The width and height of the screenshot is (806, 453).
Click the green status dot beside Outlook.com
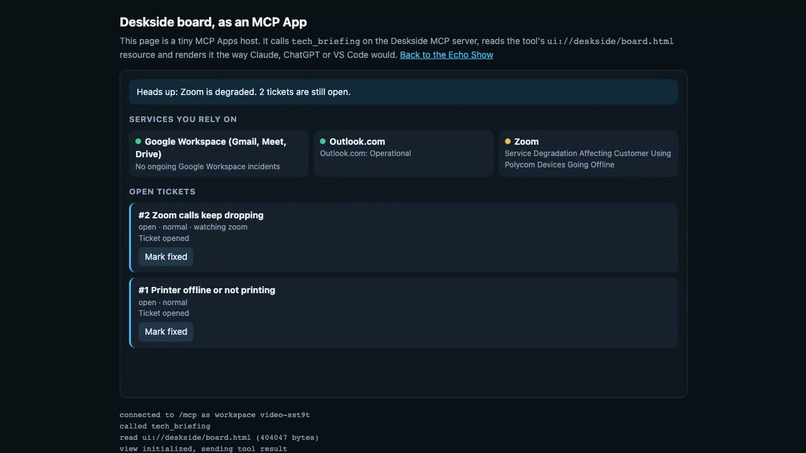(323, 141)
